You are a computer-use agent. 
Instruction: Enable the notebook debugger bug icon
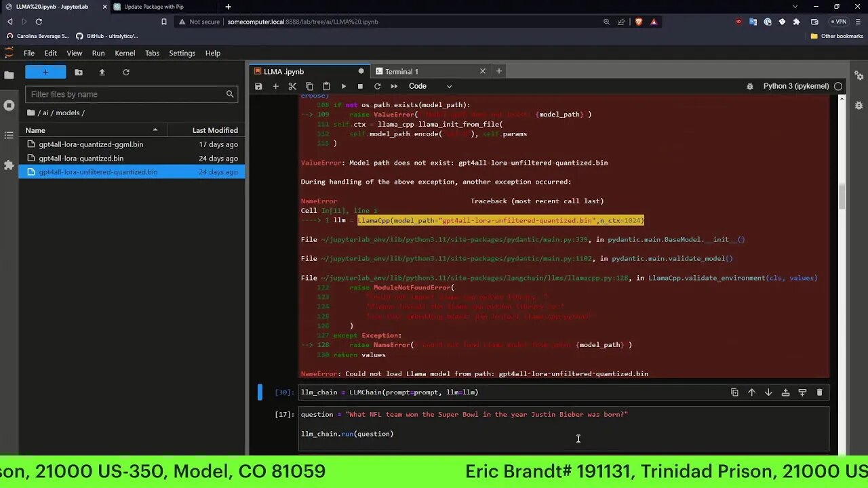(x=749, y=86)
